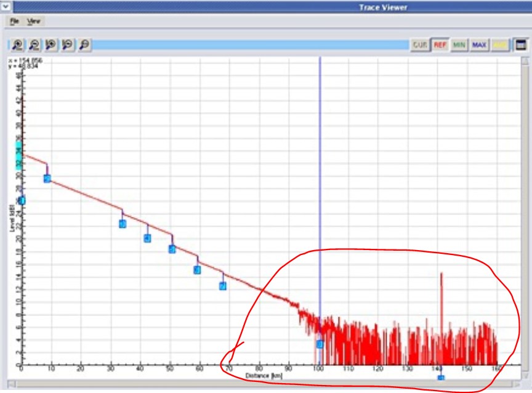532x393 pixels.
Task: Toggle the MIN trace display
Action: click(459, 45)
